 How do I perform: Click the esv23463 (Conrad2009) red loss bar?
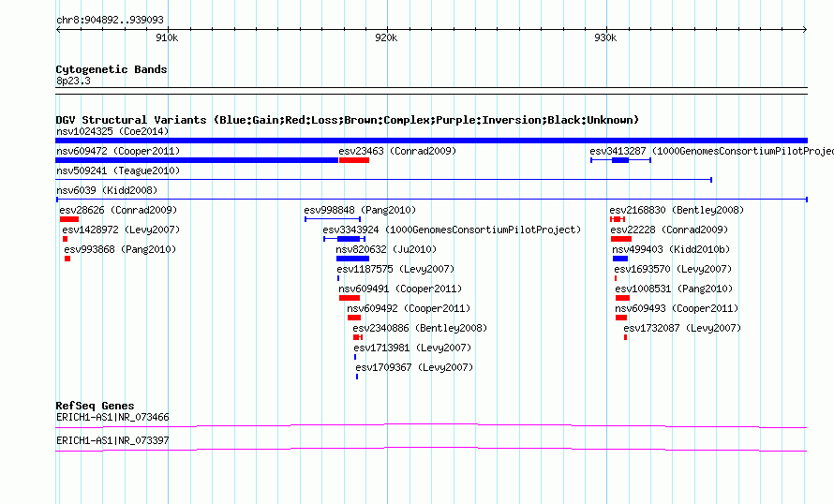coord(354,160)
